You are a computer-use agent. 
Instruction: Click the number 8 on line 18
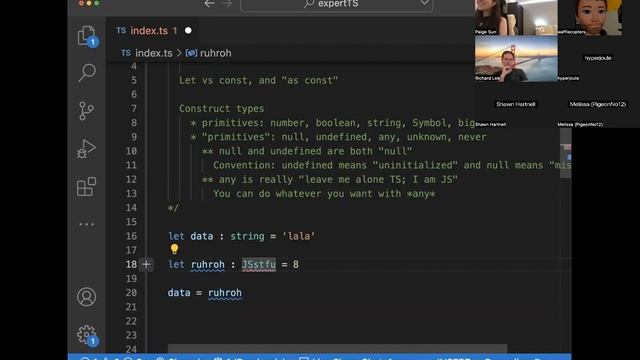[296, 264]
